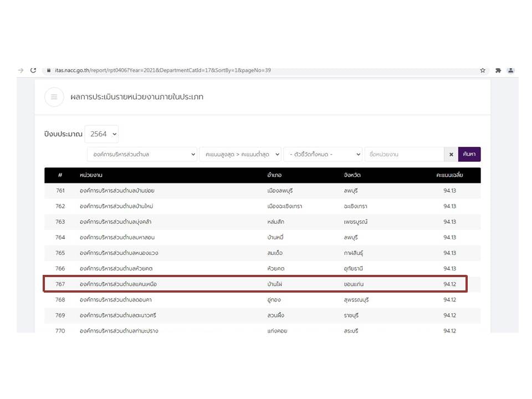Click district สวนผึ้ง in row 769
Image resolution: width=532 pixels, height=399 pixels.
coord(275,315)
